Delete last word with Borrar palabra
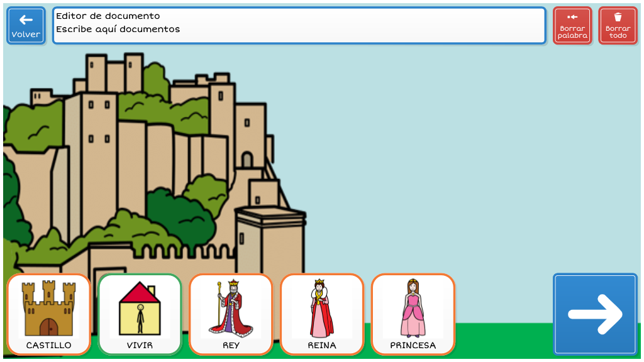Image resolution: width=644 pixels, height=362 pixels. pos(572,26)
